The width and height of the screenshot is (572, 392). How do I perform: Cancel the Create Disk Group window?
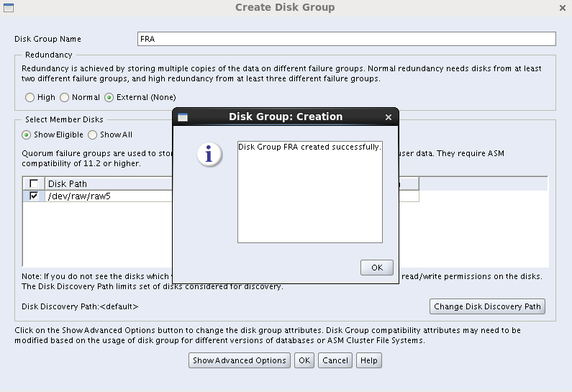(x=335, y=360)
